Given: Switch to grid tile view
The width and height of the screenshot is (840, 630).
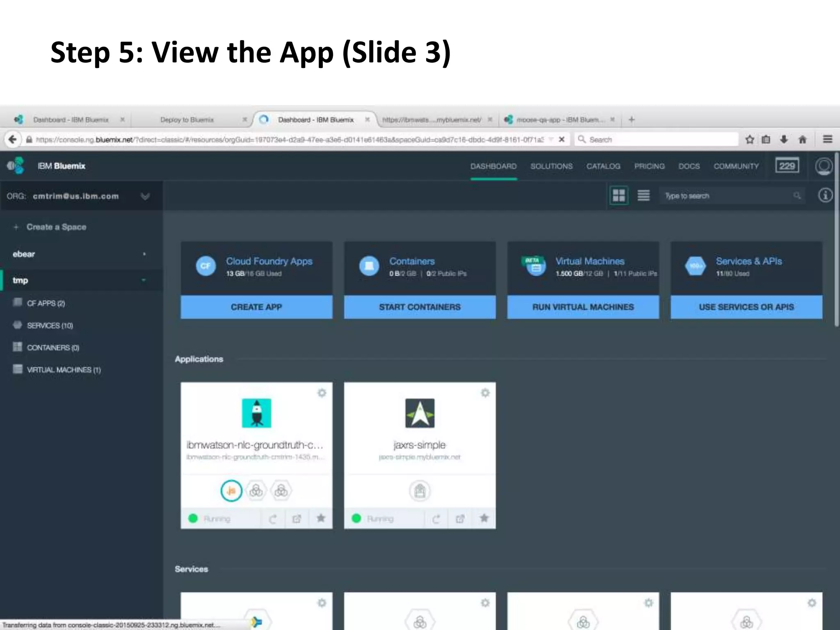Looking at the screenshot, I should [x=619, y=196].
